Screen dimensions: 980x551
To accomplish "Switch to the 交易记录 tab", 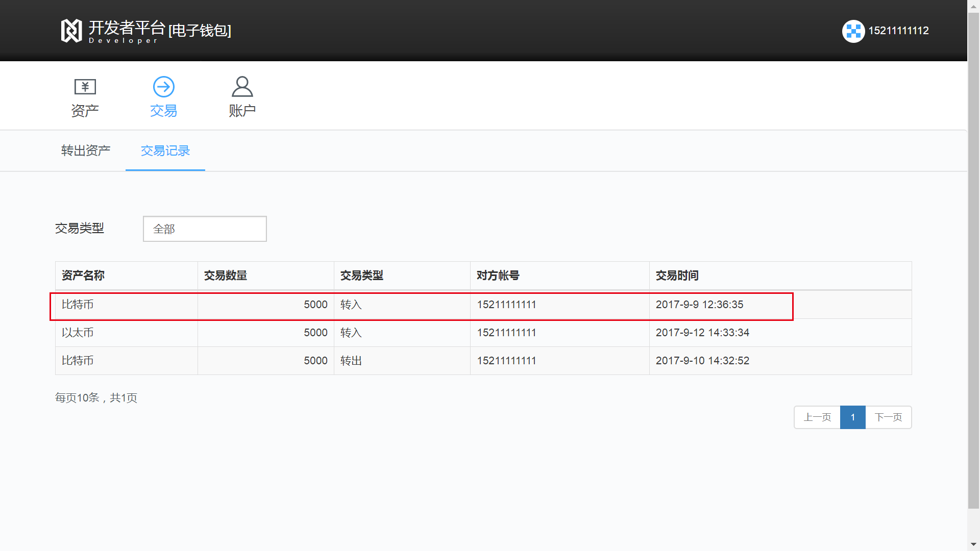I will (x=165, y=151).
